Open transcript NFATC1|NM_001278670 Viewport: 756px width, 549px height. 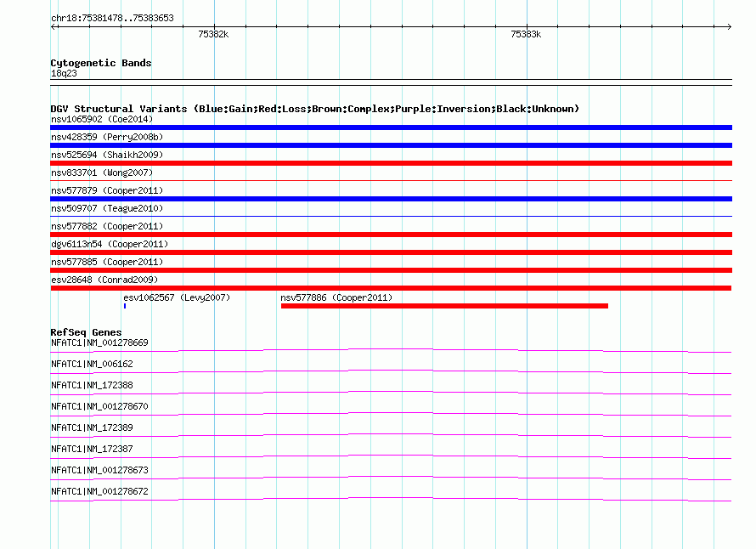coord(99,407)
